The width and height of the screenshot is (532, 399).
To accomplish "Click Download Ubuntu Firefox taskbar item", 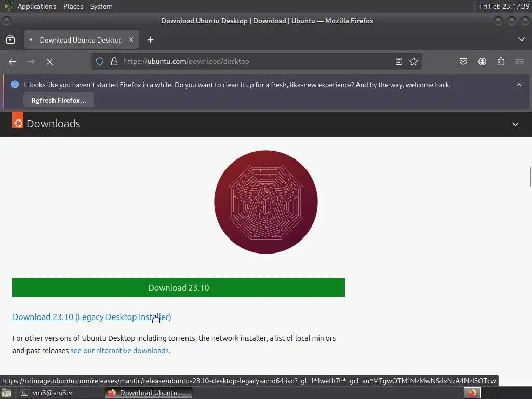I will [148, 393].
